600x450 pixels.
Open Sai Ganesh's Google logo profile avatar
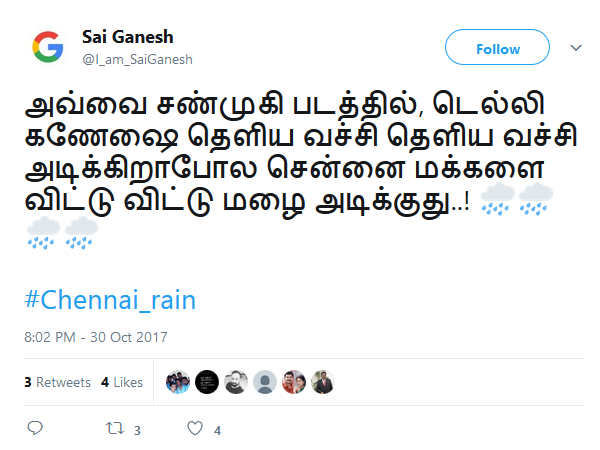click(47, 47)
